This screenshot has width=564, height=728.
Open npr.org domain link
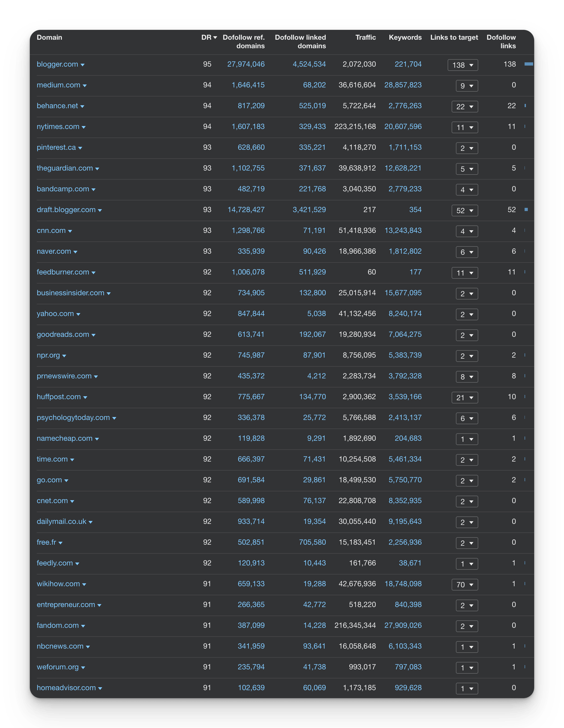pyautogui.click(x=48, y=355)
